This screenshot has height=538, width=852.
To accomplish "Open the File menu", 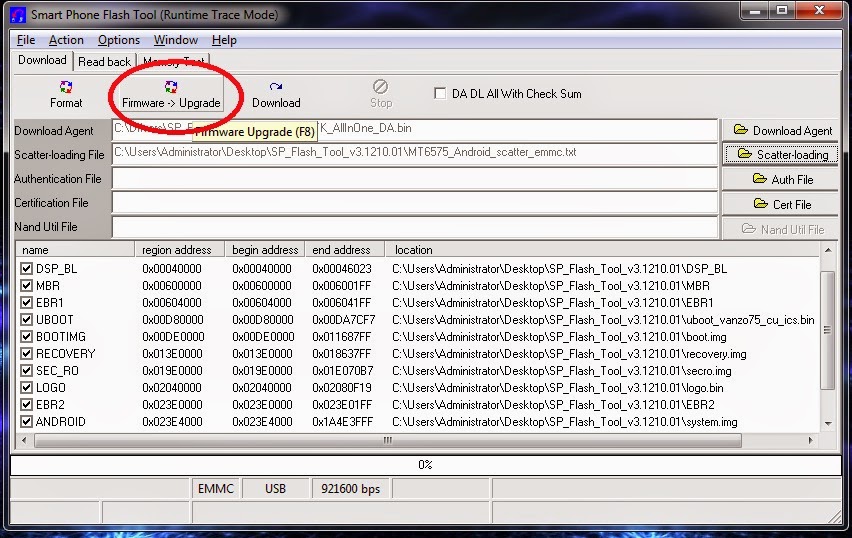I will (x=26, y=40).
